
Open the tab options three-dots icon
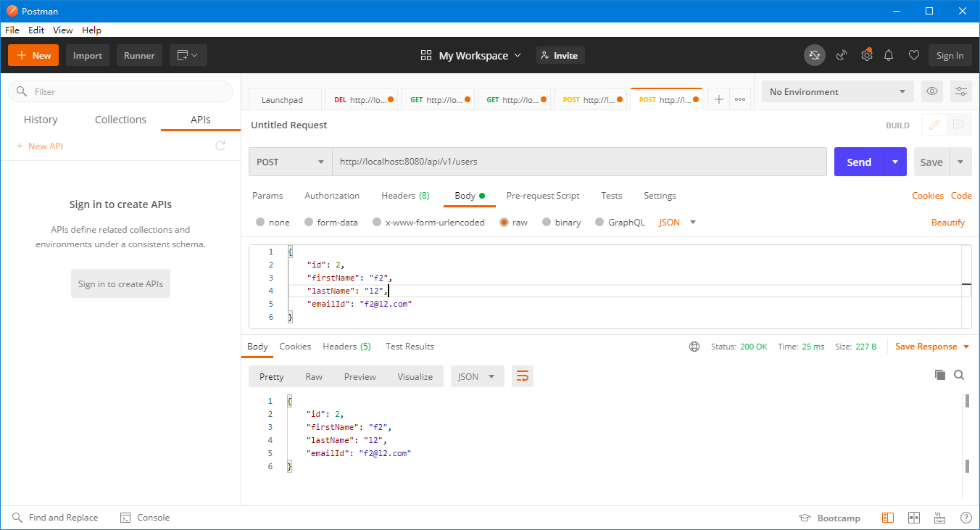coord(740,99)
